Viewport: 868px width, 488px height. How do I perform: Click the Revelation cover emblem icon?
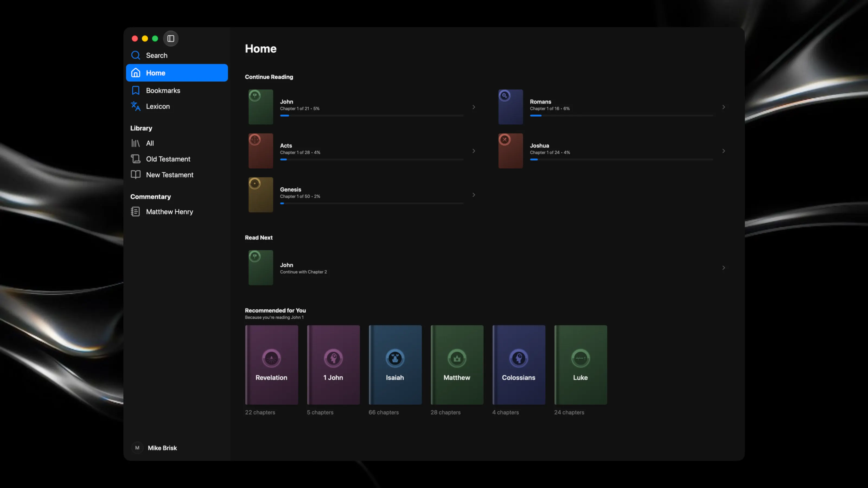click(x=271, y=358)
